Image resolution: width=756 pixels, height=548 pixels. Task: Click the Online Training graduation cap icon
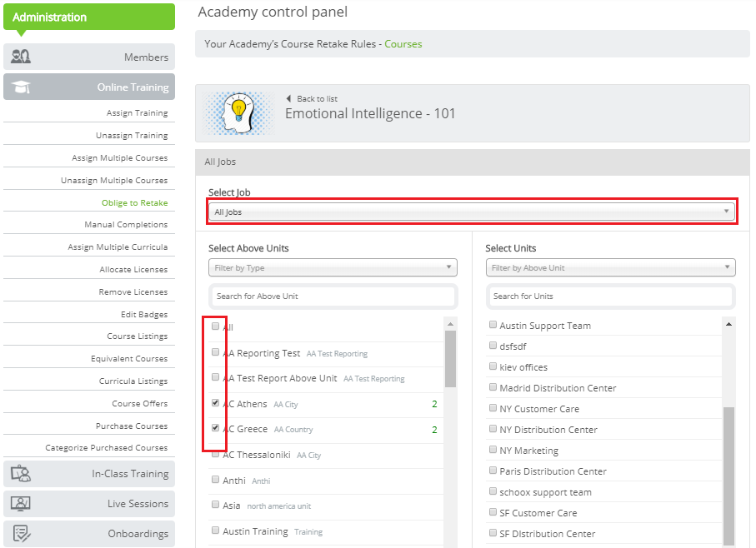coord(21,87)
